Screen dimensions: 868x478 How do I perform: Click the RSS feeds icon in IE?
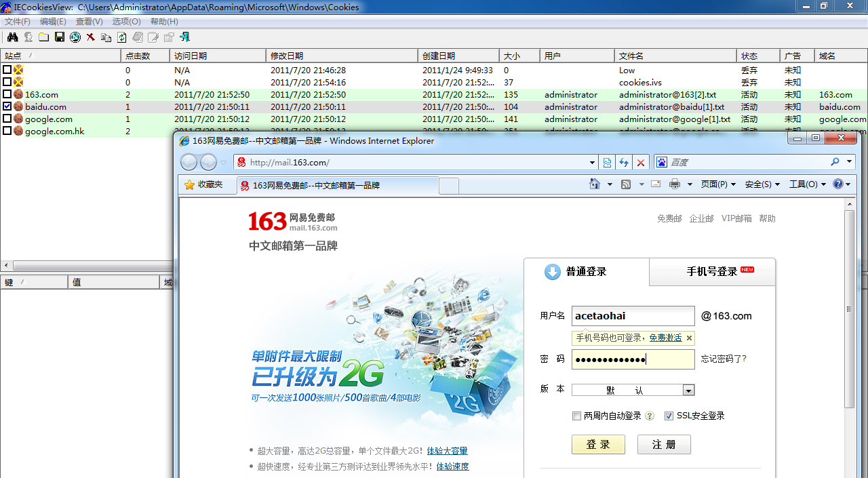[626, 184]
